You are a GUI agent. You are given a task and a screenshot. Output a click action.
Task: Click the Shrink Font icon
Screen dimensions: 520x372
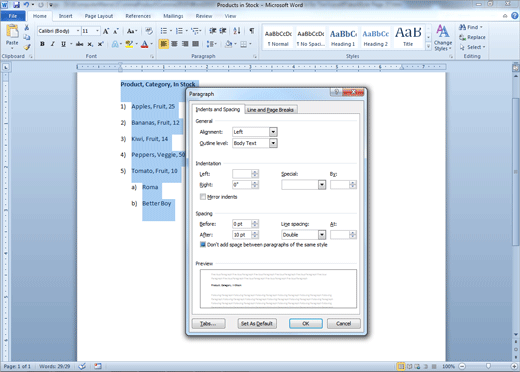[x=116, y=31]
